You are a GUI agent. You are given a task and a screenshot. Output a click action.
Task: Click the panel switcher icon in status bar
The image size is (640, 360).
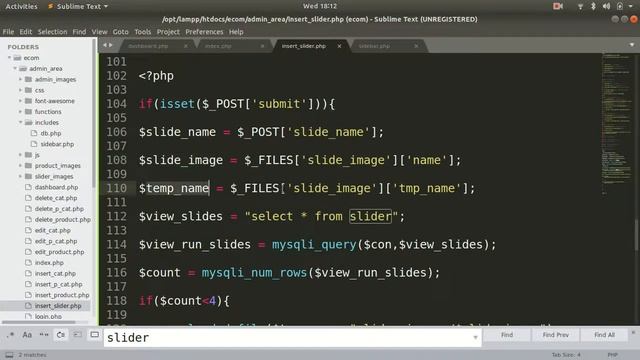point(9,355)
